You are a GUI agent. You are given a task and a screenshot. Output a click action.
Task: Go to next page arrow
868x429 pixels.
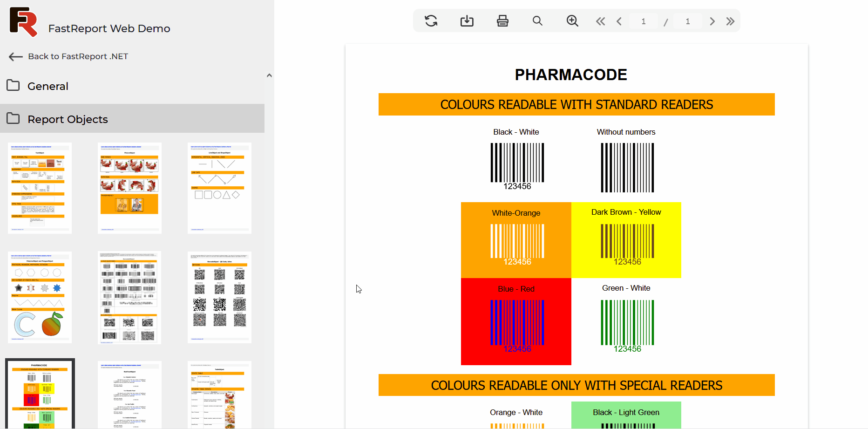(712, 21)
